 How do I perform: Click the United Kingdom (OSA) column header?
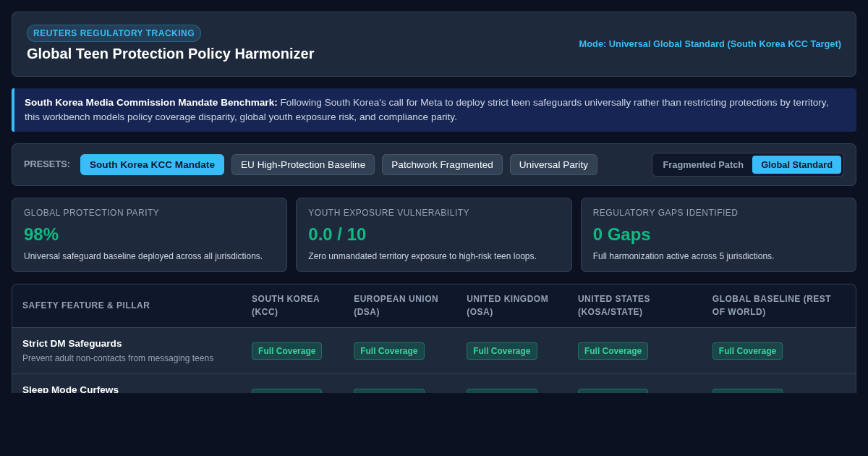coord(507,305)
